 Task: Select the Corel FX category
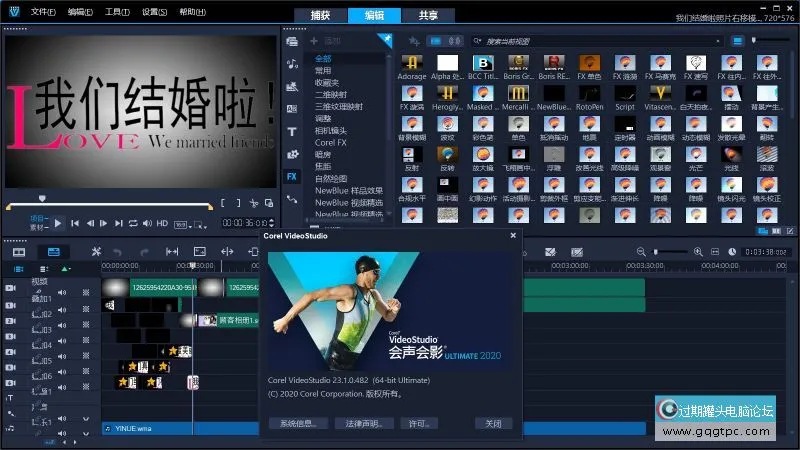(x=331, y=142)
